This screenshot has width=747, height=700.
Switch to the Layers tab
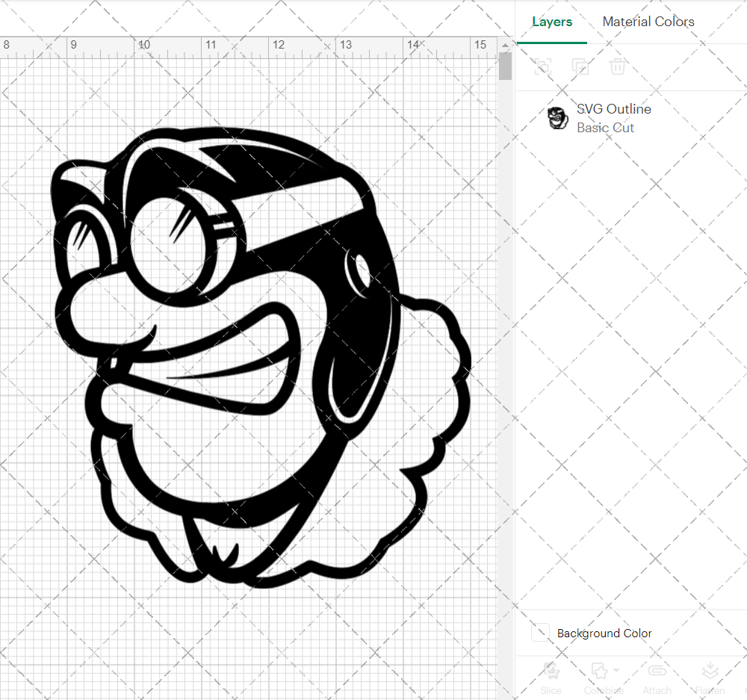click(552, 22)
